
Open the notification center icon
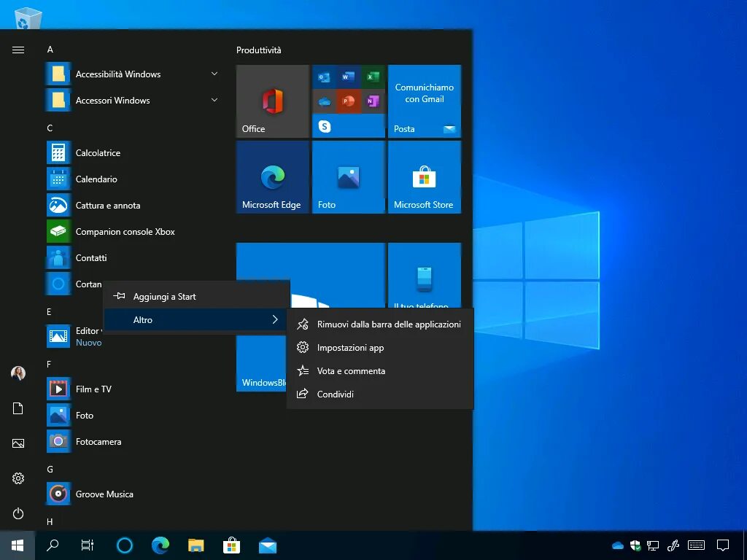click(x=723, y=545)
